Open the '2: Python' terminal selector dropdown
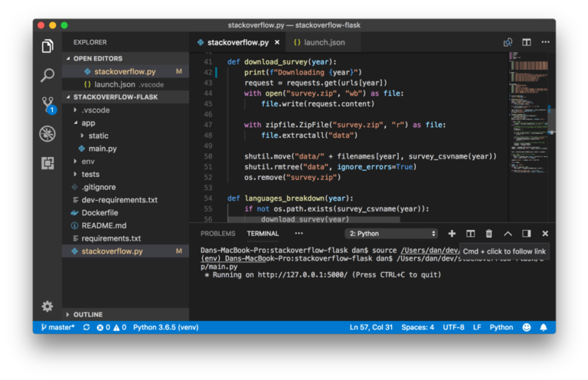The width and height of the screenshot is (588, 380). 391,234
